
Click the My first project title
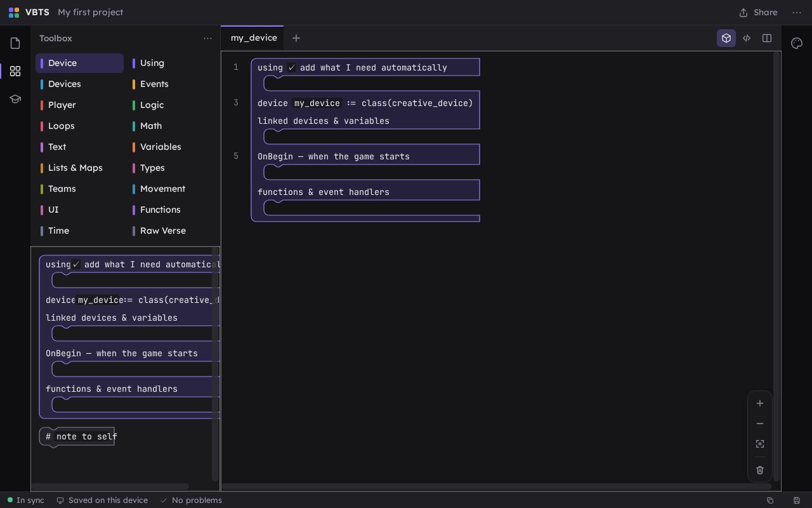[90, 12]
